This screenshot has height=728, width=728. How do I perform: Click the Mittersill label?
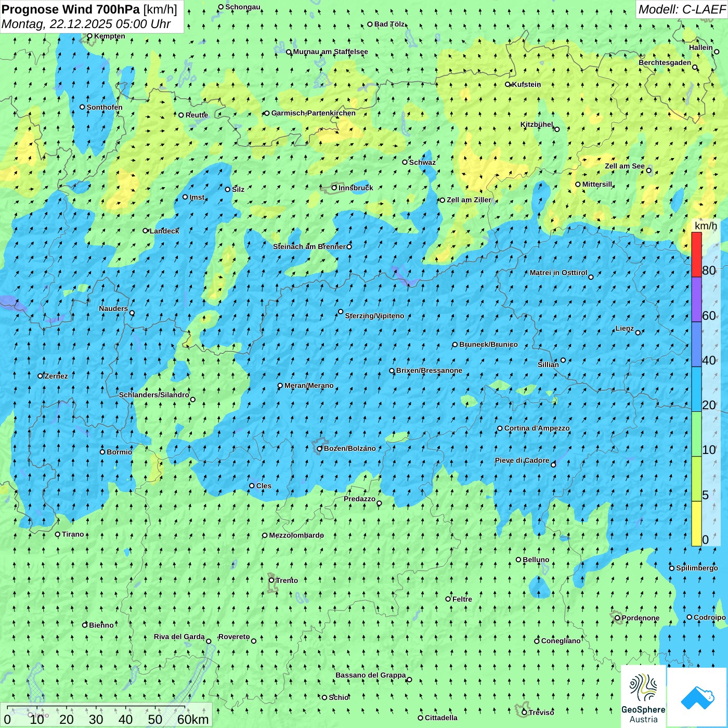coord(597,184)
